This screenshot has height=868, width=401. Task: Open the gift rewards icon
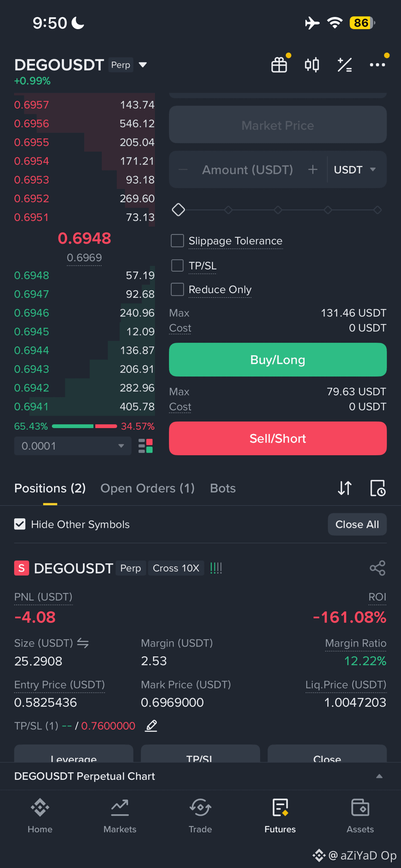279,65
